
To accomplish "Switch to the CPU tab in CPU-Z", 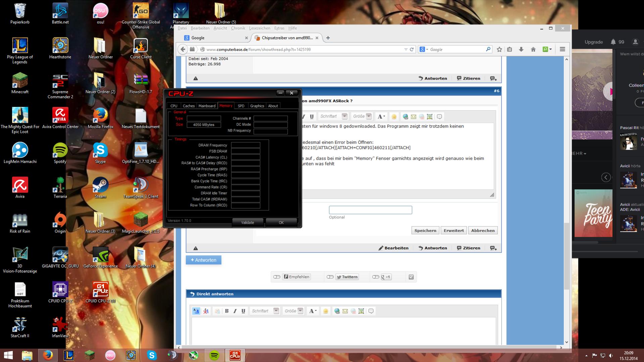I will [x=174, y=106].
